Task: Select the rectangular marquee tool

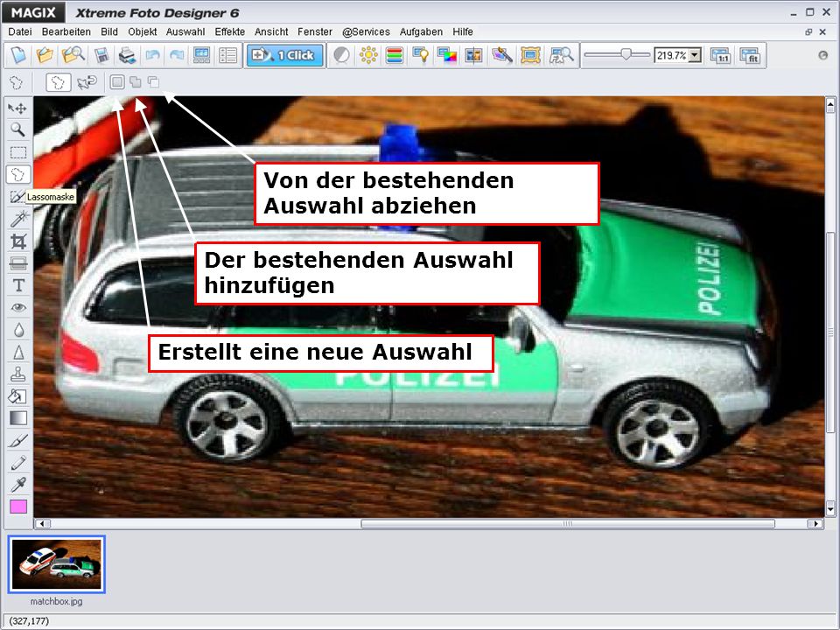Action: tap(18, 152)
